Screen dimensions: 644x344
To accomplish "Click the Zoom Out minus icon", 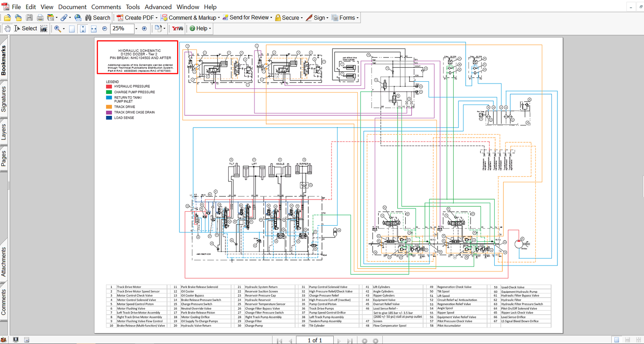I will 105,29.
